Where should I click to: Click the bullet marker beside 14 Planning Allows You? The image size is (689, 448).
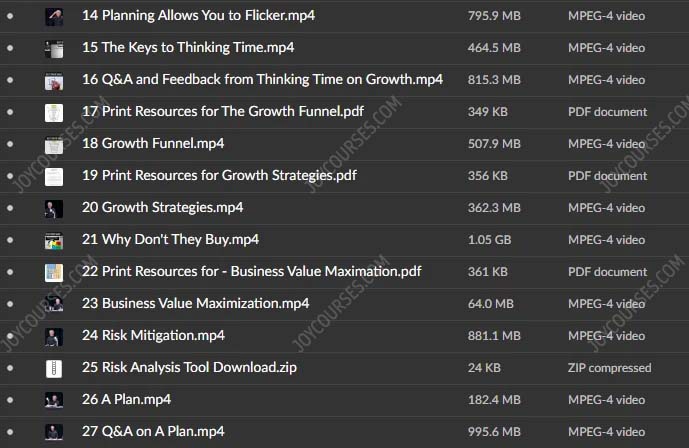[x=10, y=16]
